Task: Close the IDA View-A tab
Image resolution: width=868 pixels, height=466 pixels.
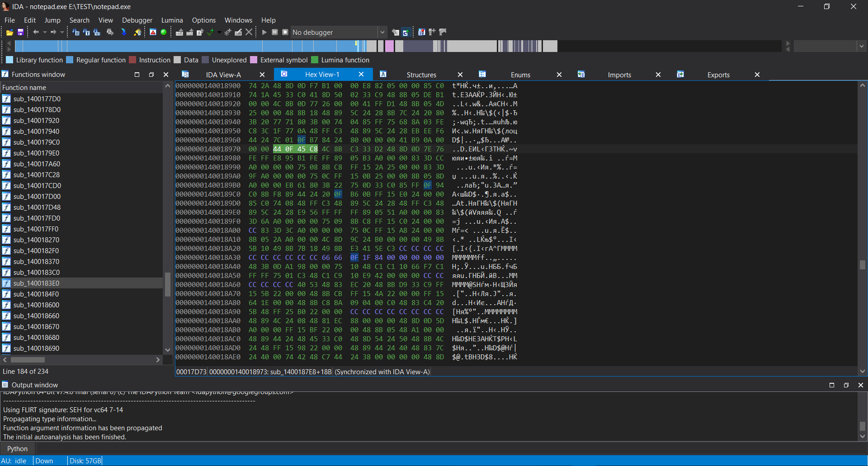Action: coord(262,75)
